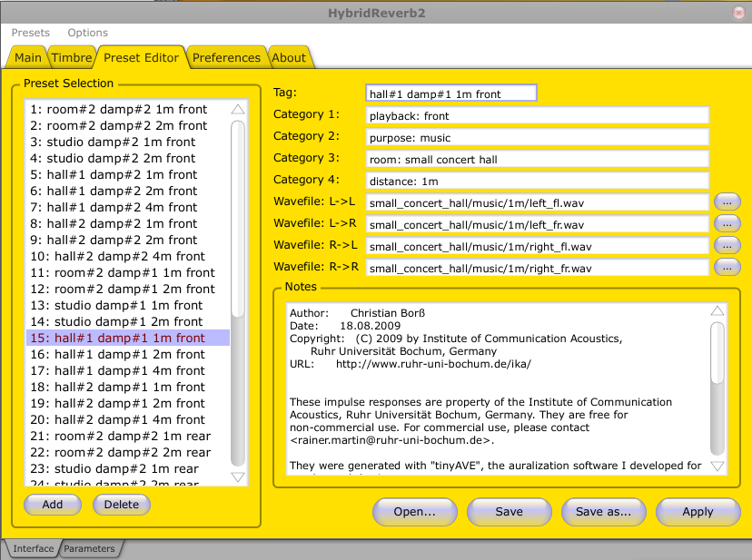752x560 pixels.
Task: Select preset 10: hall#2 damp#2 4m front
Action: point(118,257)
